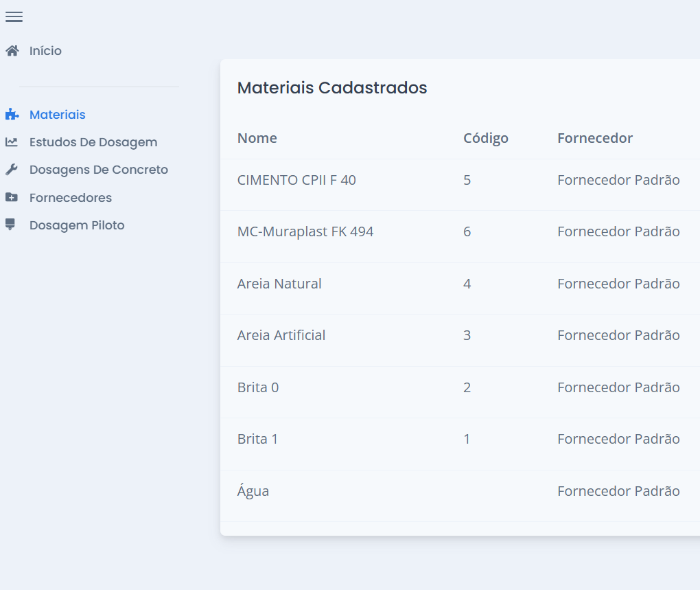Click the Nome column header
Viewport: 700px width, 590px height.
257,138
